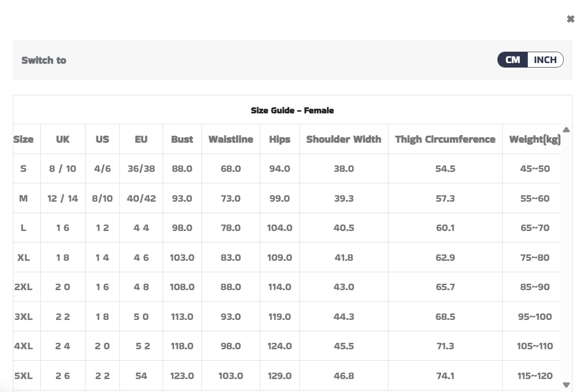
Task: Select the 5XL size row label
Action: 23,376
